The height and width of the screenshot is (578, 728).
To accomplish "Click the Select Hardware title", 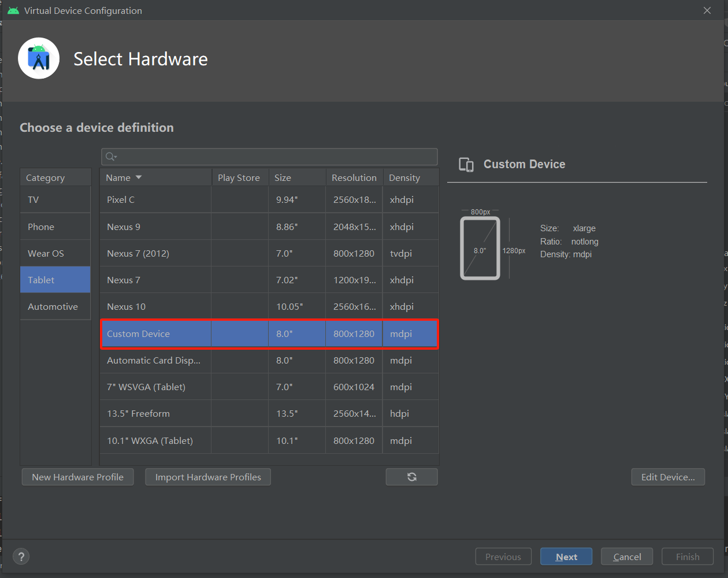I will 140,59.
